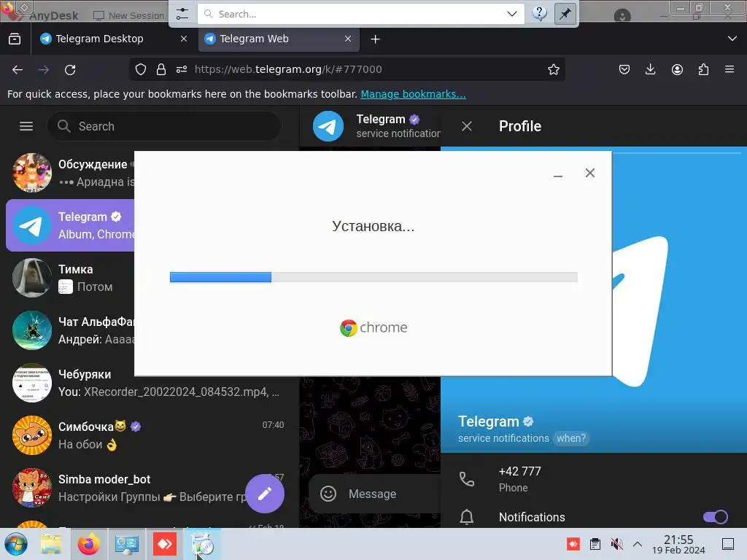Open the emoji picker in message box
Screen dimensions: 747x560
tap(328, 494)
